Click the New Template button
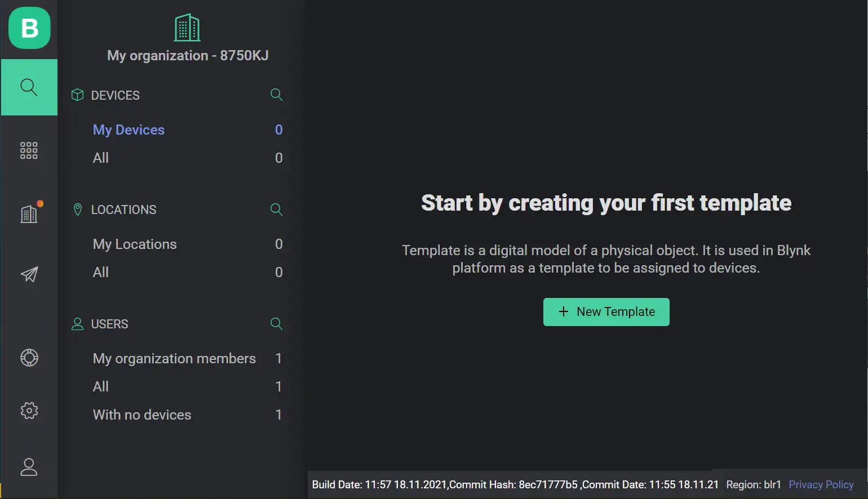868x499 pixels. 606,312
